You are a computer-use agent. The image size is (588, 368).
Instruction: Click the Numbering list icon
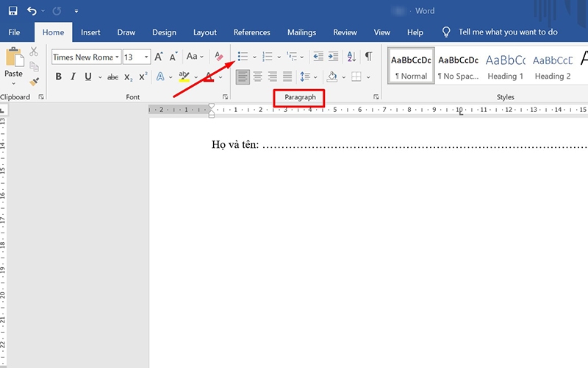click(268, 57)
